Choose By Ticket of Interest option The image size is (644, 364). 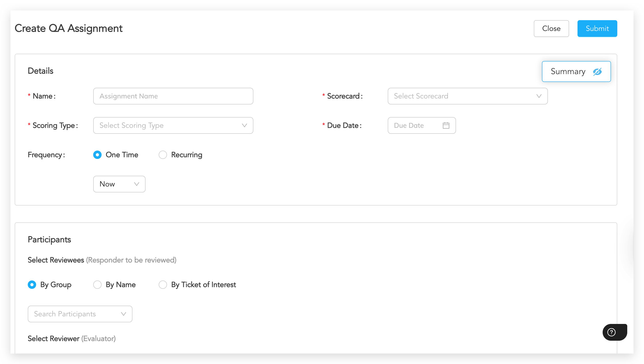[x=163, y=285]
